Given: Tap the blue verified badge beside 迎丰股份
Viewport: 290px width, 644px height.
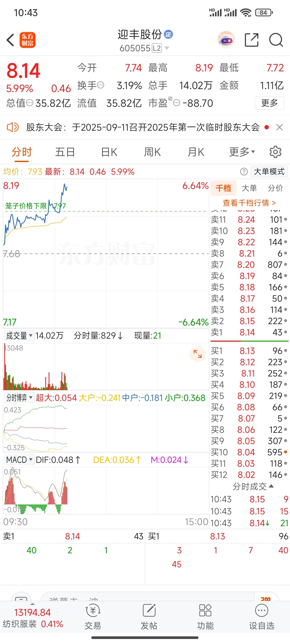Looking at the screenshot, I should click(x=168, y=34).
